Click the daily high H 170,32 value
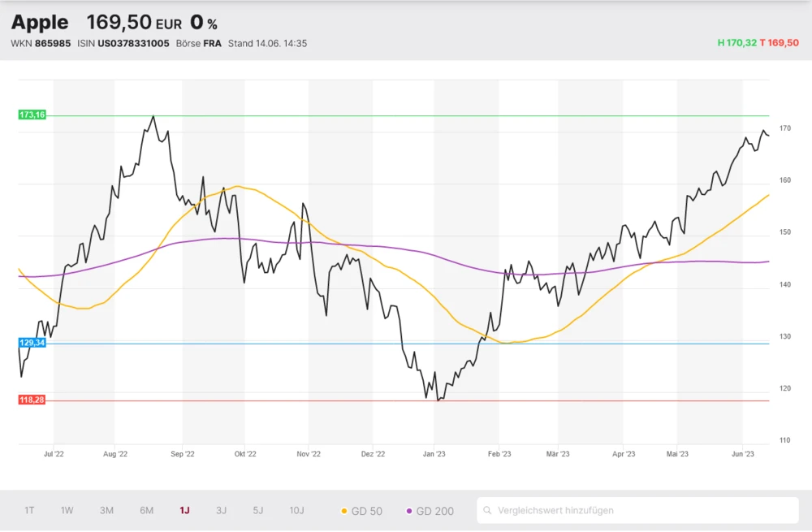This screenshot has height=532, width=812. pyautogui.click(x=736, y=43)
